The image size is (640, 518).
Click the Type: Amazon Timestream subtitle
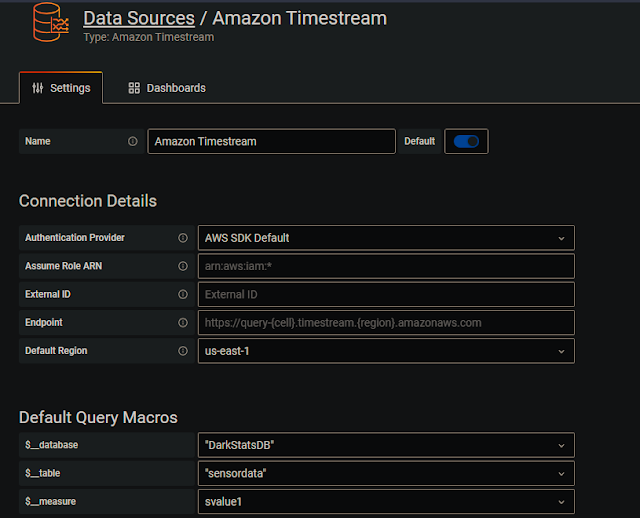point(149,37)
